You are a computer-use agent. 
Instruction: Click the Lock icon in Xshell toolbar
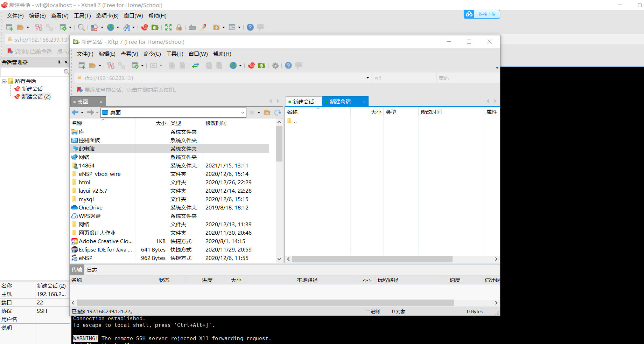pyautogui.click(x=179, y=27)
